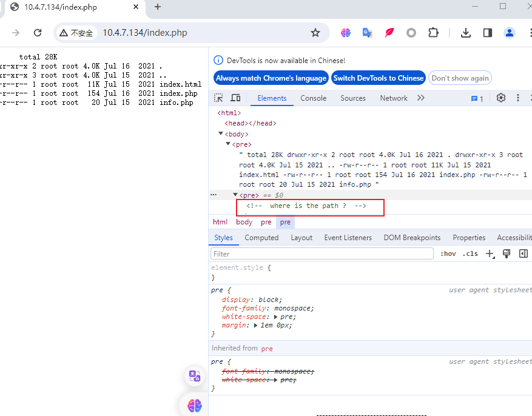Switch to the Properties pane tab

pyautogui.click(x=469, y=238)
